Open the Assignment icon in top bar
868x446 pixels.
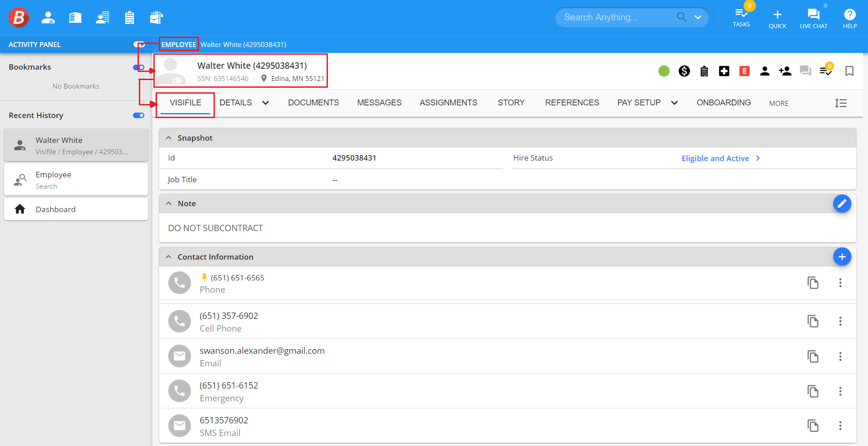157,18
